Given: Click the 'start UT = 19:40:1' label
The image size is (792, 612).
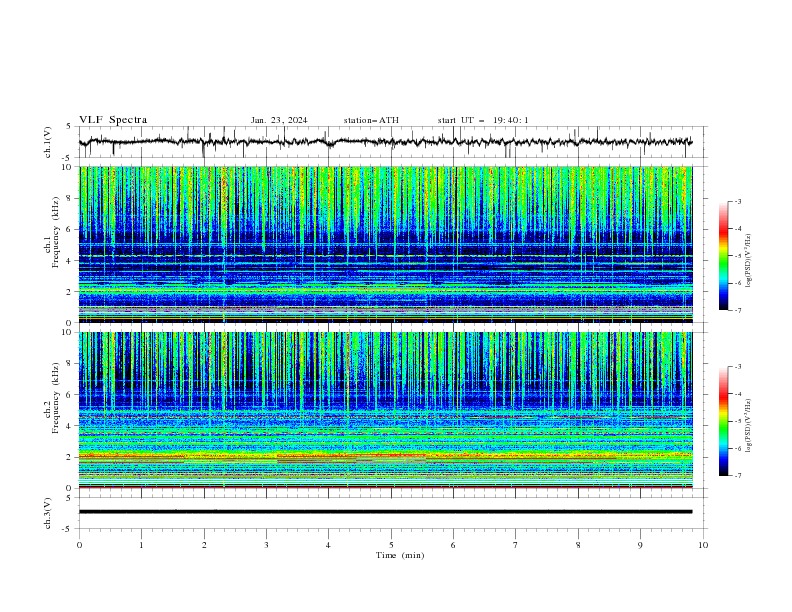Looking at the screenshot, I should point(483,120).
